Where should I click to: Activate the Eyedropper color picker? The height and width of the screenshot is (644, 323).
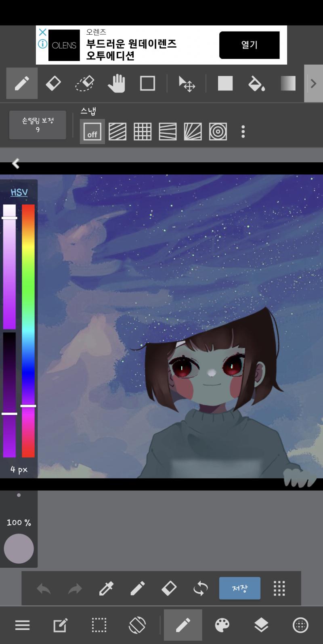click(x=106, y=588)
